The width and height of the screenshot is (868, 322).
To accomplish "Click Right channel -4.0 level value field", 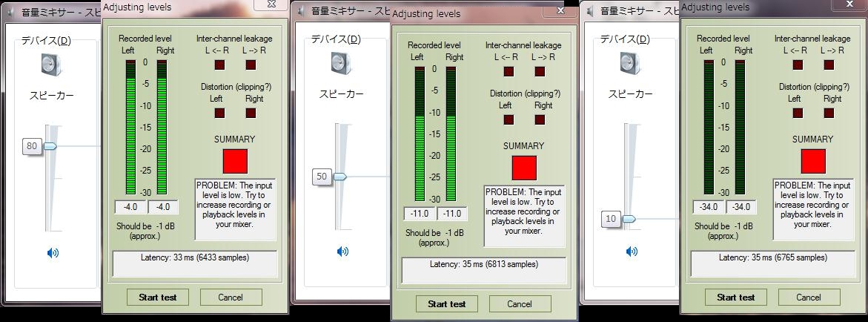I will click(163, 207).
